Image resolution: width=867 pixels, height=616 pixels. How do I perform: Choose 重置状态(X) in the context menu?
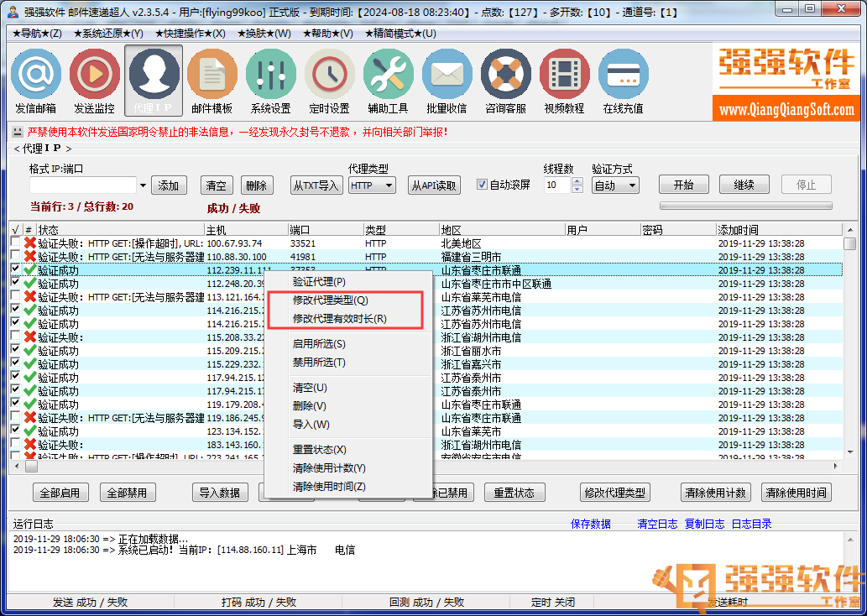(348, 450)
